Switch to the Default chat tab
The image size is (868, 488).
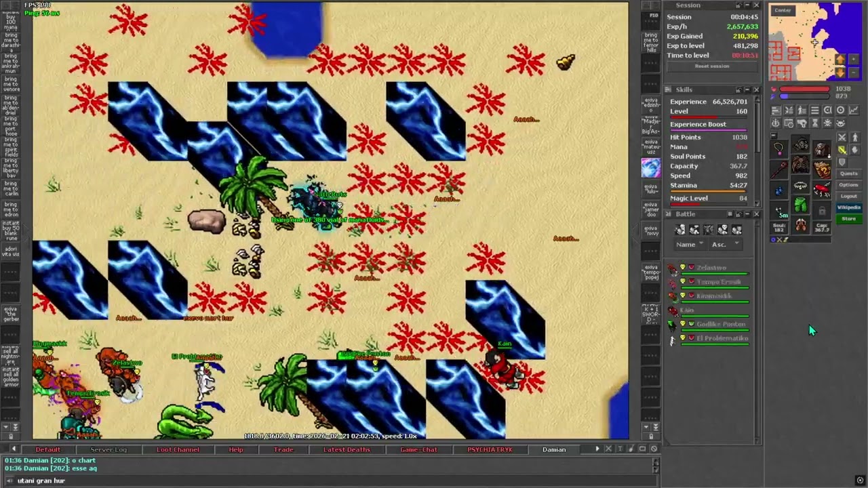(47, 449)
